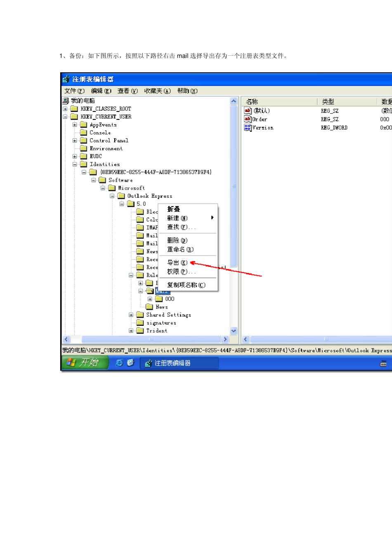Image resolution: width=392 pixels, height=555 pixels.
Task: Collapse the Identities key
Action: (x=75, y=164)
